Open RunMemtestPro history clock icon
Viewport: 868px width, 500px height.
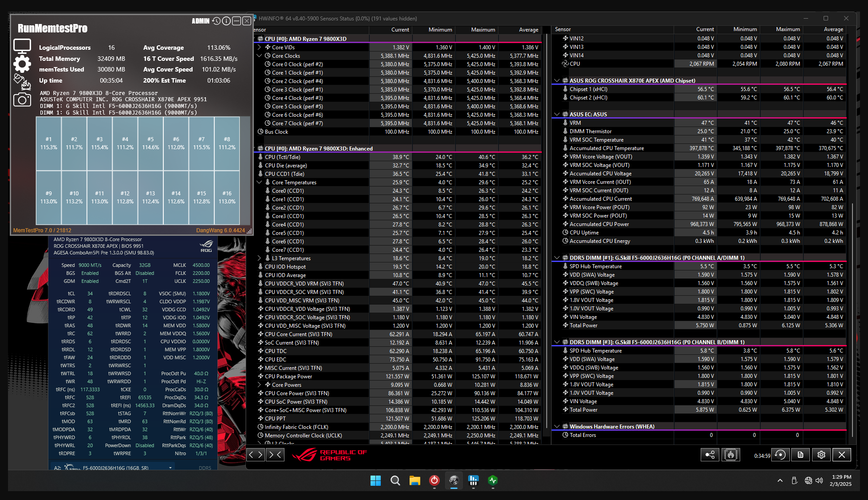click(216, 21)
